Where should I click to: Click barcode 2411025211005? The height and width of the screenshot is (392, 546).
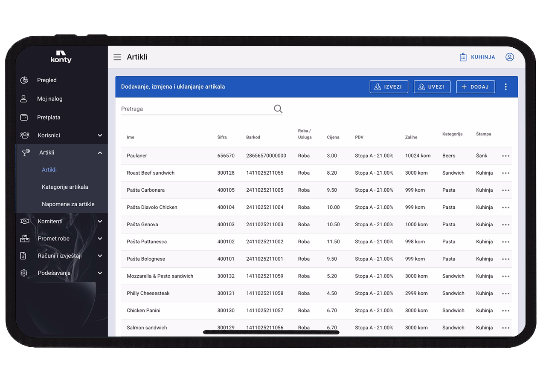pos(265,190)
